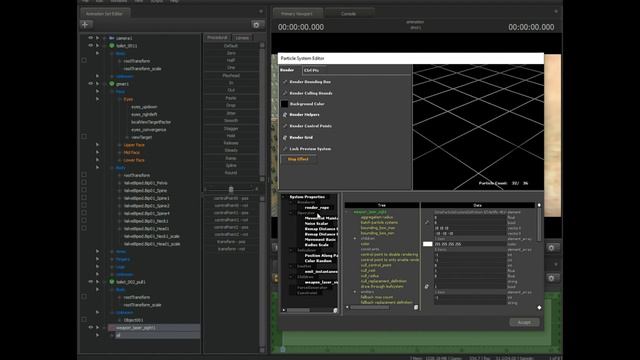Expand the Lower Face group arrow
This screenshot has width=640, height=360.
pyautogui.click(x=98, y=160)
